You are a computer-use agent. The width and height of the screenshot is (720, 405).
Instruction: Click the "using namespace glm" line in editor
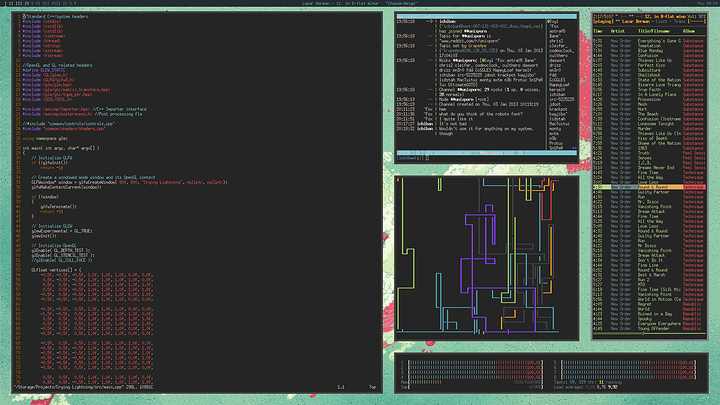45,138
